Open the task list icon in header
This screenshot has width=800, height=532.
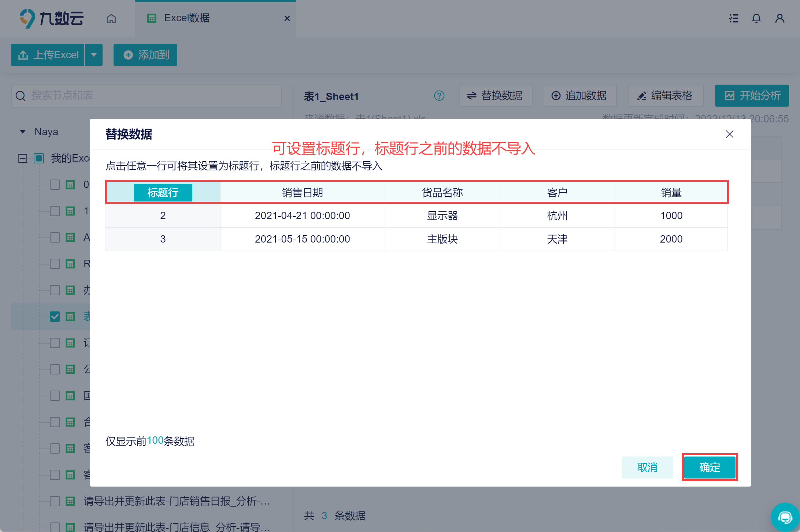click(x=734, y=18)
